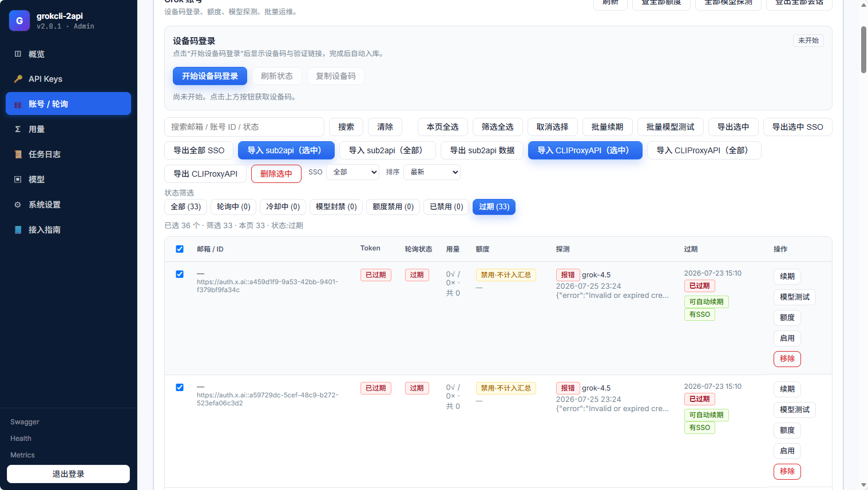The image size is (868, 490).
Task: Focus the 搜索邮箱 / 账号 ID / 状态 field
Action: [244, 127]
